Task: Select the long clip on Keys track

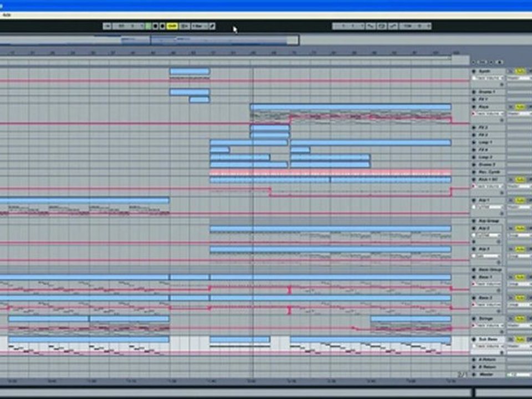Action: point(351,107)
